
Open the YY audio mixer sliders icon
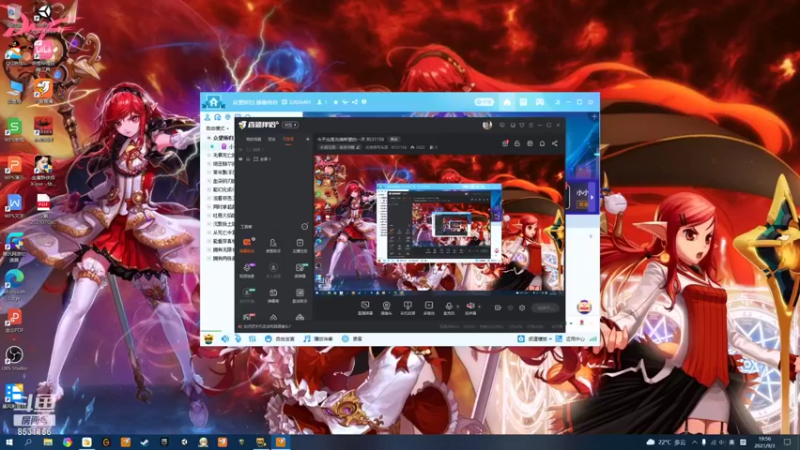pyautogui.click(x=252, y=338)
